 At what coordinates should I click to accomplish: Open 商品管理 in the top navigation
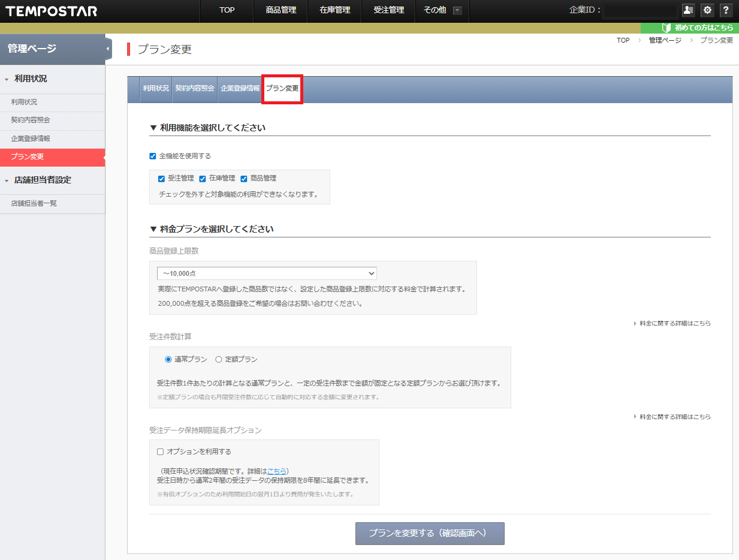tap(280, 11)
